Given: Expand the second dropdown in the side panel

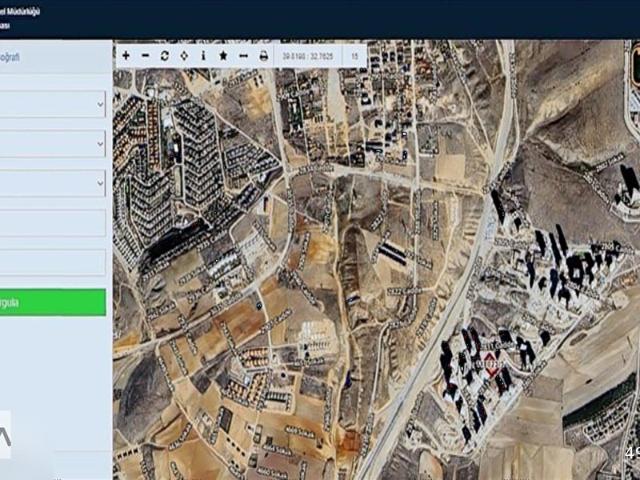Looking at the screenshot, I should pos(52,143).
